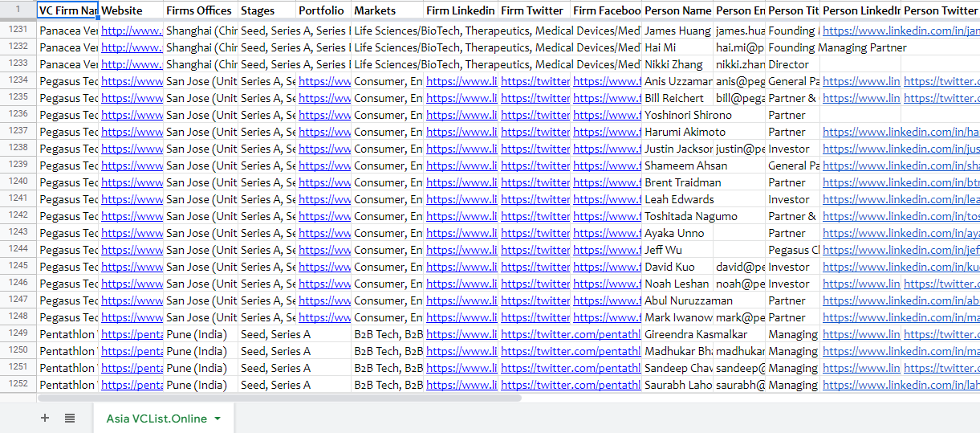Open Firm Linkedin link in Ayaka Unno row
Viewport: 980px width, 433px height.
point(462,233)
